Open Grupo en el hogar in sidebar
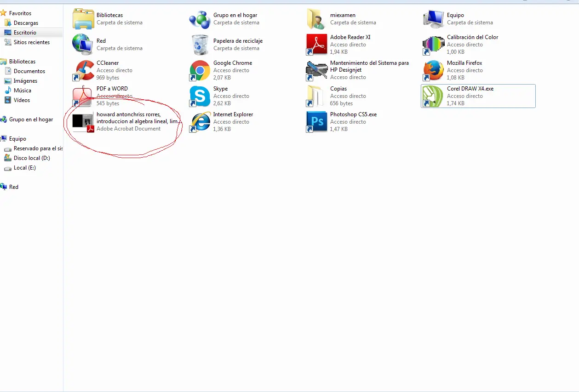The width and height of the screenshot is (579, 392). tap(31, 119)
